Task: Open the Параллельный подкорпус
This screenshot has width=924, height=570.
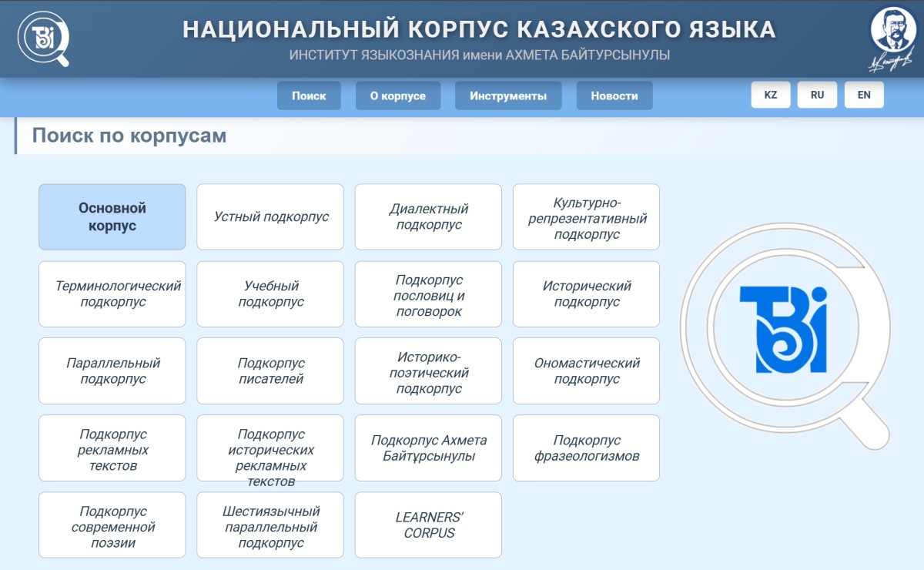Action: point(112,370)
